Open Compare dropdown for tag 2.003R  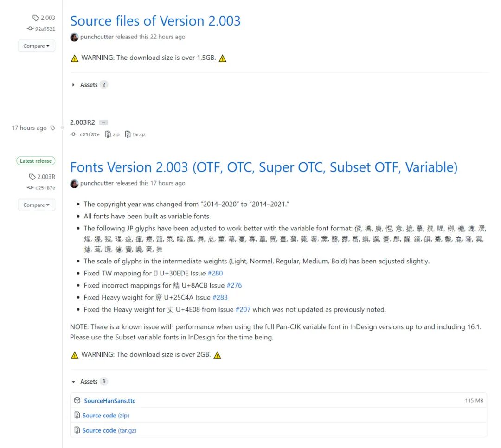coord(37,205)
